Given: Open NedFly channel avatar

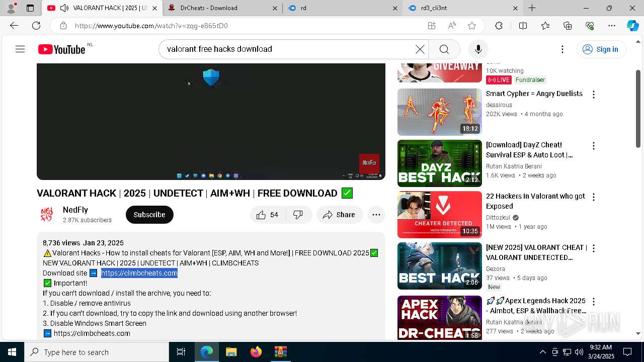Looking at the screenshot, I should coord(47,215).
